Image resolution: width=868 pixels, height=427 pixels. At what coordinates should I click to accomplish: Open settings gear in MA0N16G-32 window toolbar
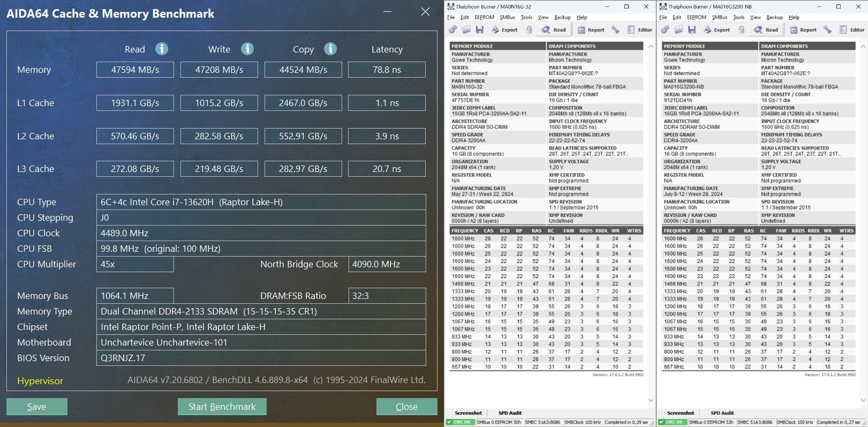452,30
